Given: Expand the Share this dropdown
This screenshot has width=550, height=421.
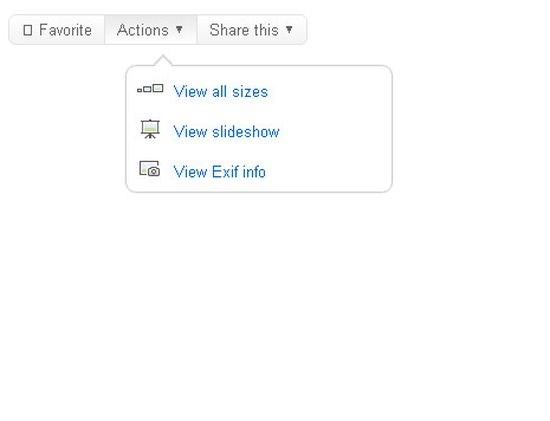Looking at the screenshot, I should tap(252, 30).
